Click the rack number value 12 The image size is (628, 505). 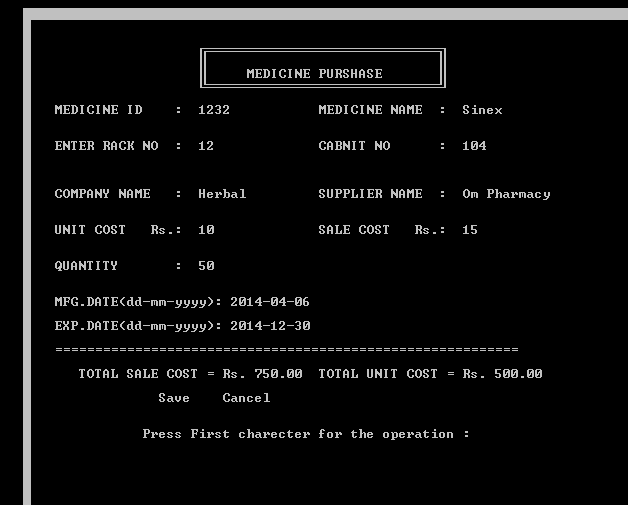(x=206, y=146)
